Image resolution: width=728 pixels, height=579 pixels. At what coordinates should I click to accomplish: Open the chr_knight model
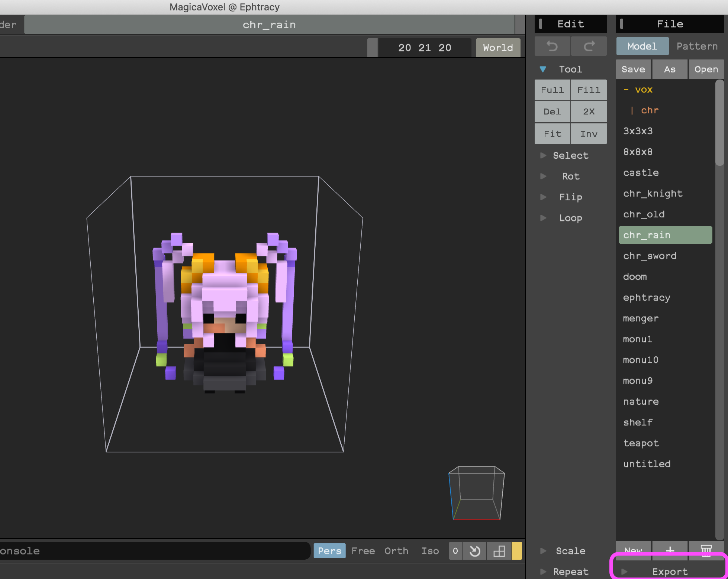653,194
